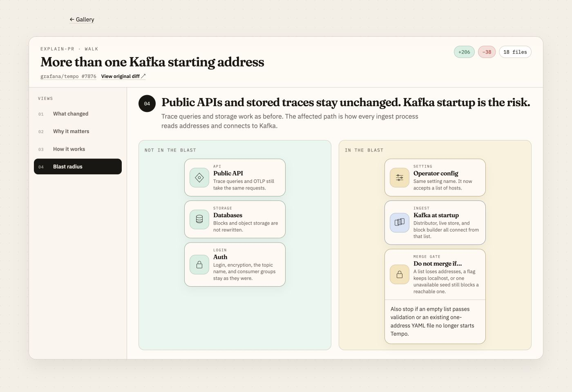The width and height of the screenshot is (572, 392).
Task: Click the Kafka at startup card title
Action: [436, 215]
